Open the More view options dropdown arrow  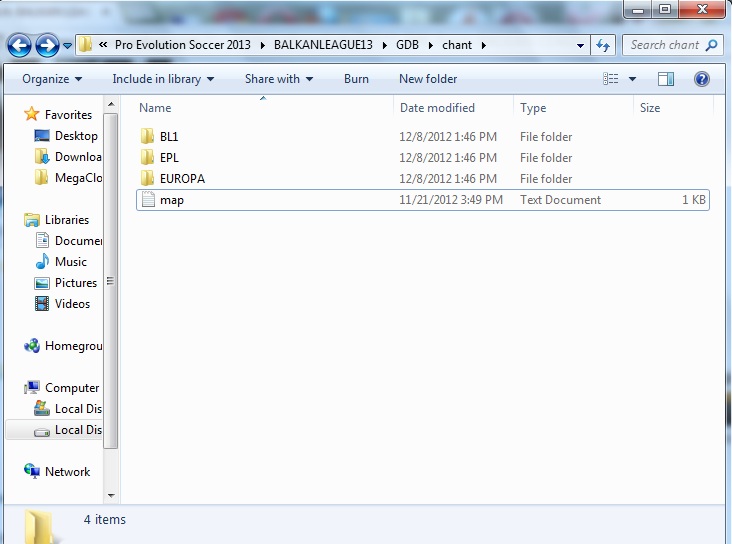(x=632, y=79)
